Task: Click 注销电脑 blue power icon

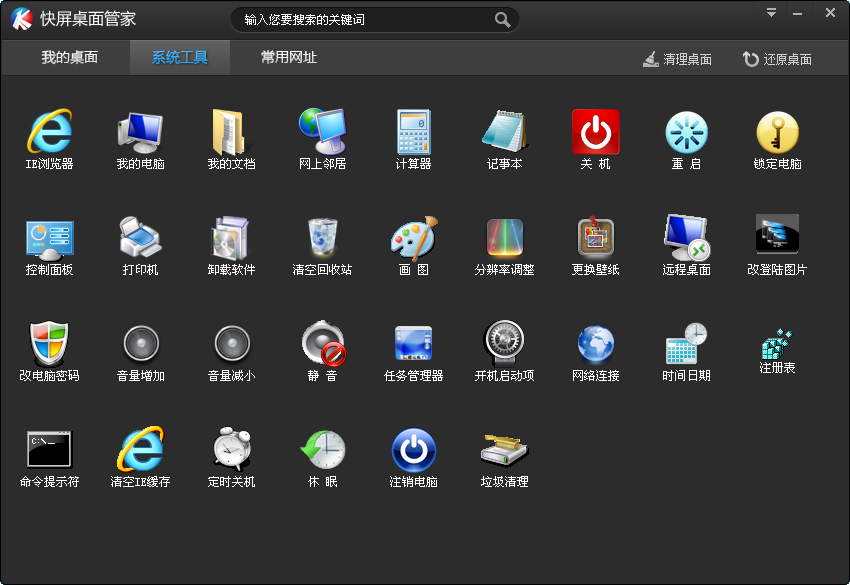Action: 414,450
